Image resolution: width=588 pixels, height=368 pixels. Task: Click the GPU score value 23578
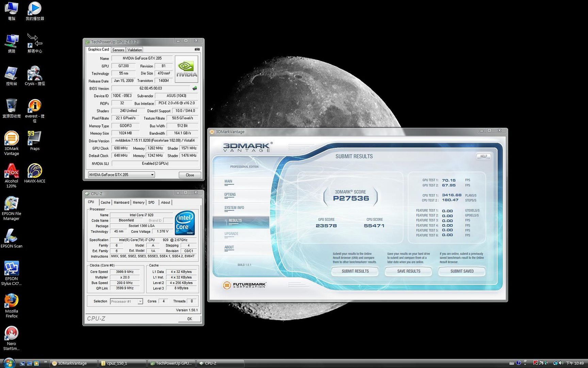pos(326,226)
